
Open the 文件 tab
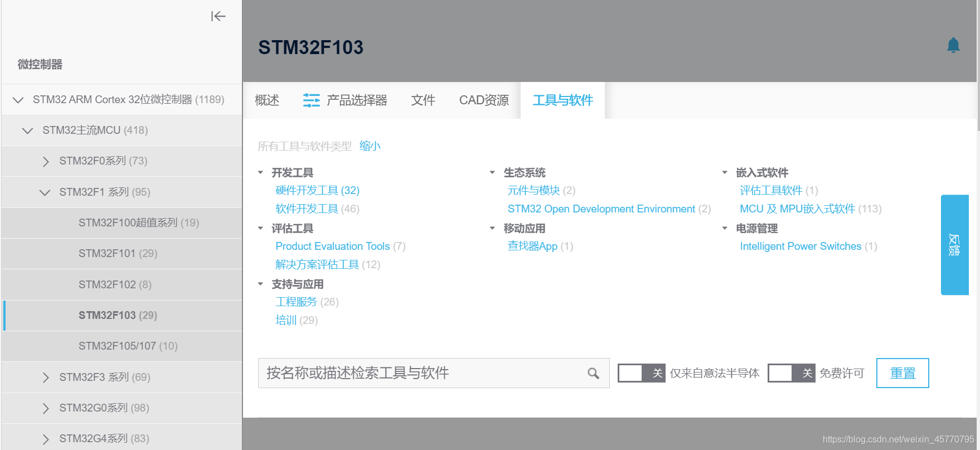click(x=423, y=100)
